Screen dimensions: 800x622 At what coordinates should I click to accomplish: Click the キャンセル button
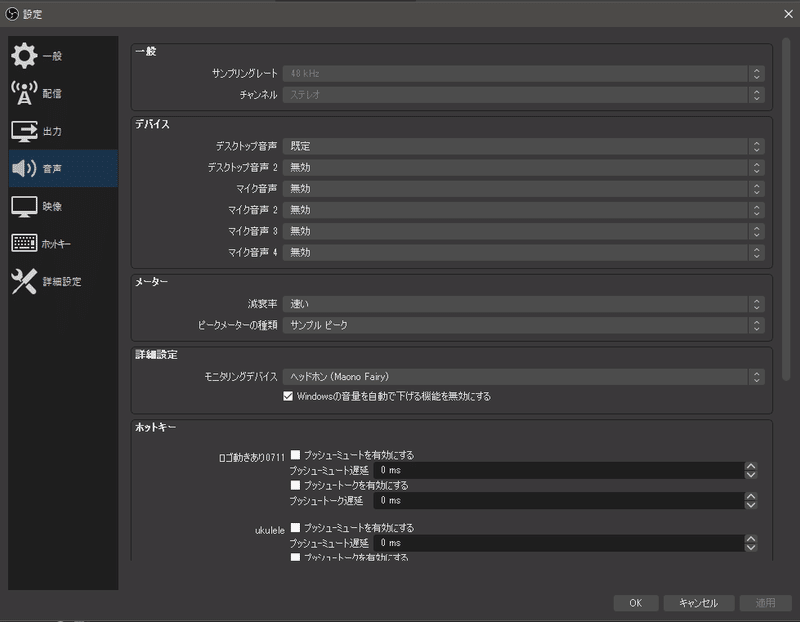698,603
